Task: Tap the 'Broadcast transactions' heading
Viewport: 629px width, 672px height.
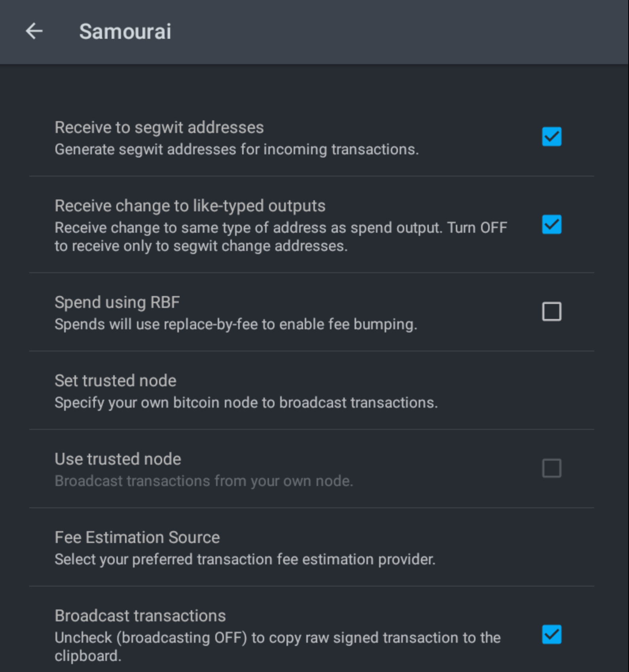Action: coord(140,616)
